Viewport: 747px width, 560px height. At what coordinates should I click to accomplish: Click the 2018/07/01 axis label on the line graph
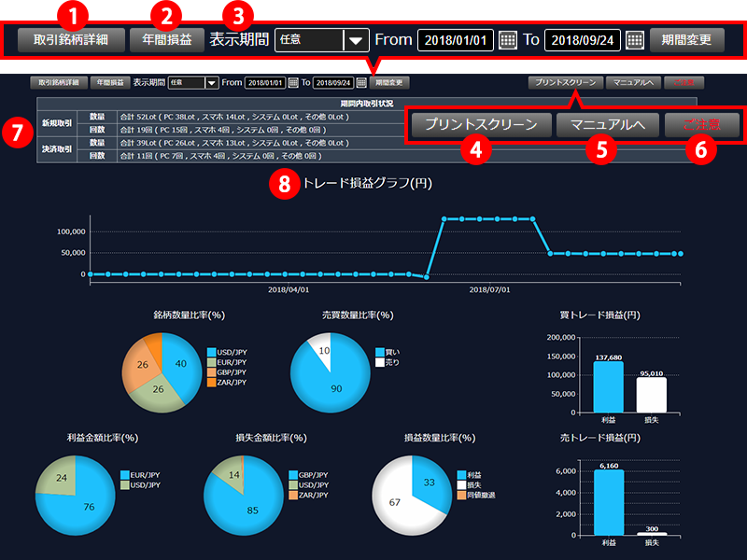pyautogui.click(x=489, y=289)
